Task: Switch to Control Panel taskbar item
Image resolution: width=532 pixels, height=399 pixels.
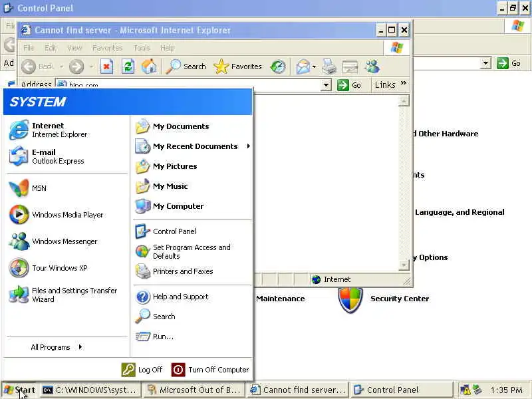Action: point(401,390)
